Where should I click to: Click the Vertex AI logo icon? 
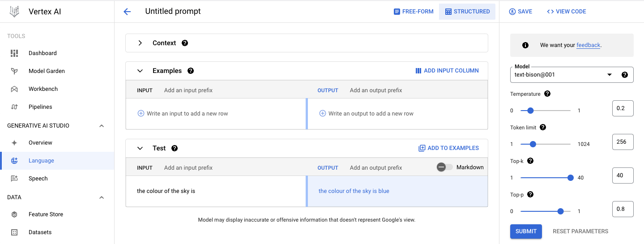[x=14, y=12]
